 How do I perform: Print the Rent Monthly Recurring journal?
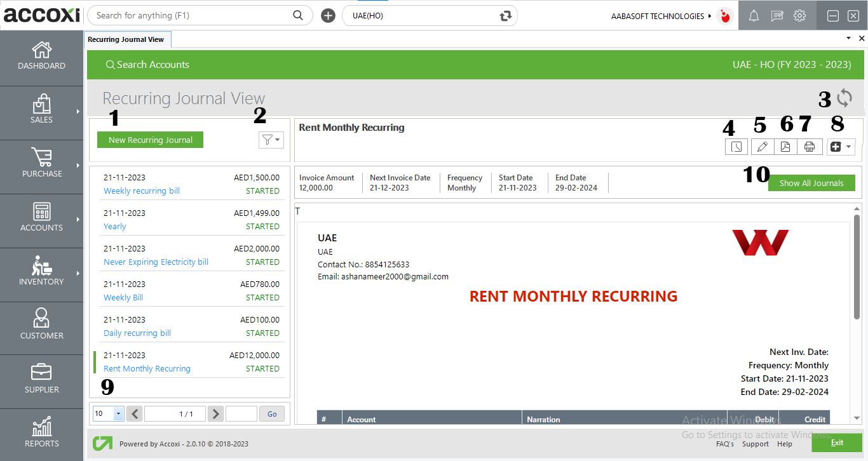(810, 146)
